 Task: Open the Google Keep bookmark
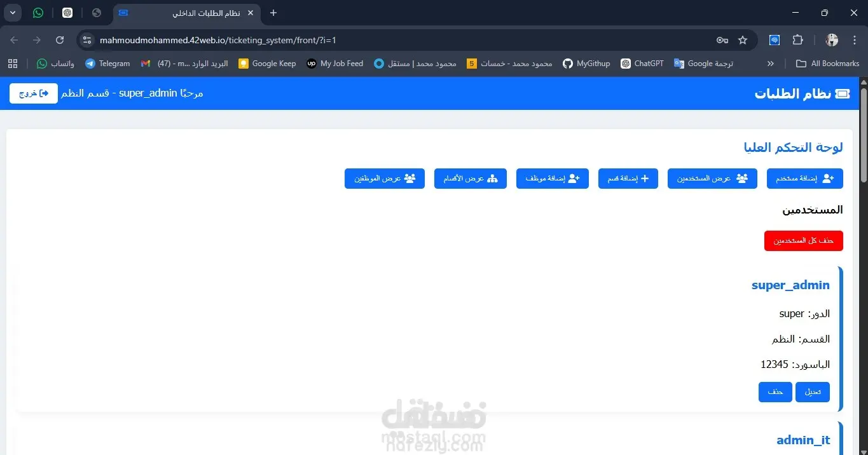click(267, 64)
